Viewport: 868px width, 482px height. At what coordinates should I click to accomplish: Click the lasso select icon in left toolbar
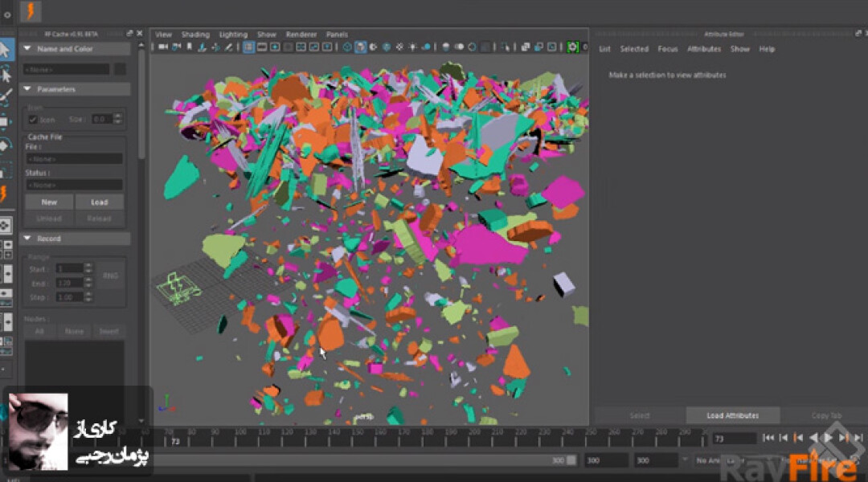pos(6,74)
